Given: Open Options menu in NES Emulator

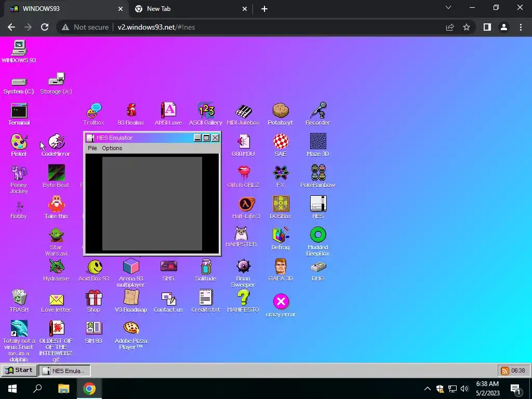Looking at the screenshot, I should click(x=112, y=148).
